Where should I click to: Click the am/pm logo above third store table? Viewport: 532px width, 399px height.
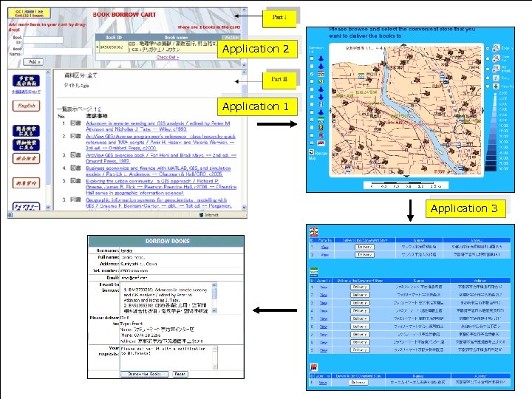click(x=314, y=367)
